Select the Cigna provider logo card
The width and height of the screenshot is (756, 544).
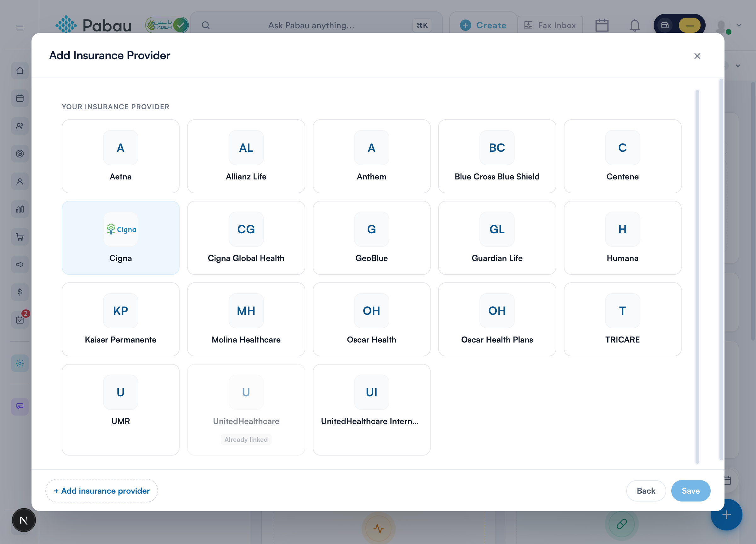[x=120, y=237]
